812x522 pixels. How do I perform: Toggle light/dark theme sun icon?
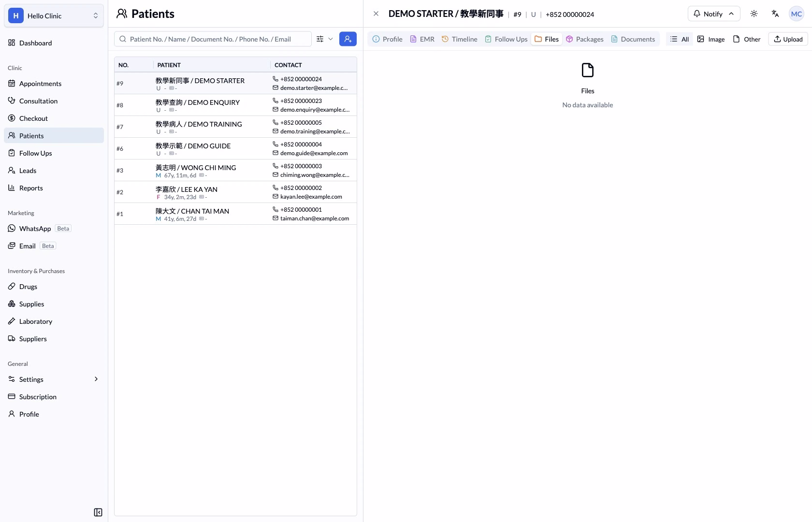click(x=754, y=14)
